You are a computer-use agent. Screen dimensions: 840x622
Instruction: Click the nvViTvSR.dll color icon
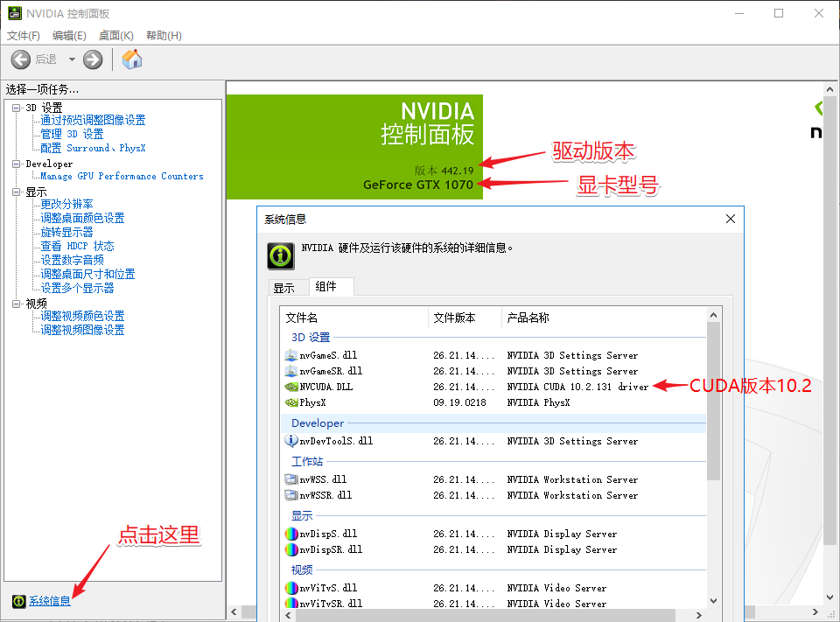tap(290, 603)
